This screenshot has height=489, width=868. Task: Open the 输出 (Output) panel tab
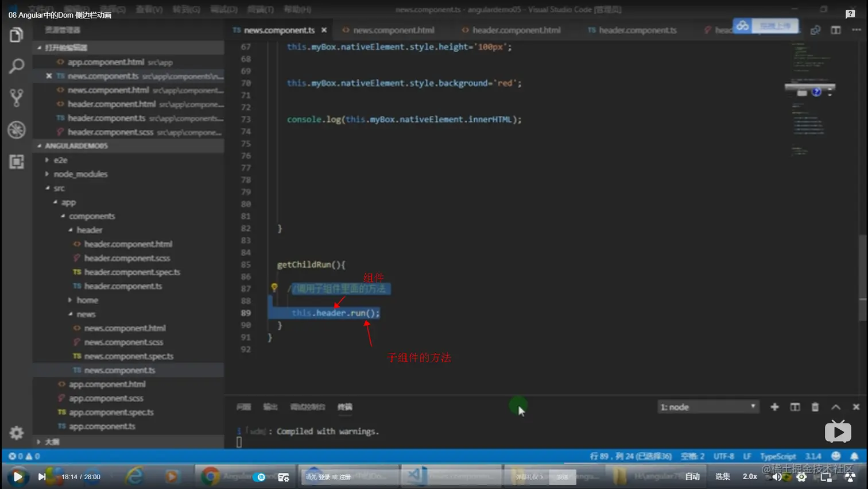click(270, 407)
